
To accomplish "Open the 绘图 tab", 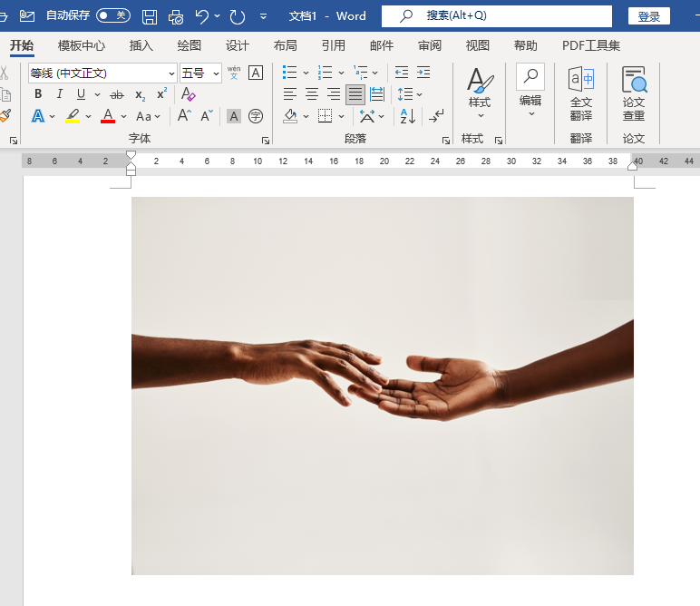I will click(190, 45).
